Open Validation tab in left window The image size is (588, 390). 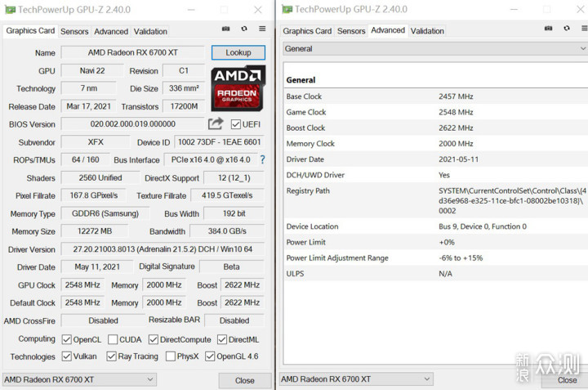tap(150, 32)
